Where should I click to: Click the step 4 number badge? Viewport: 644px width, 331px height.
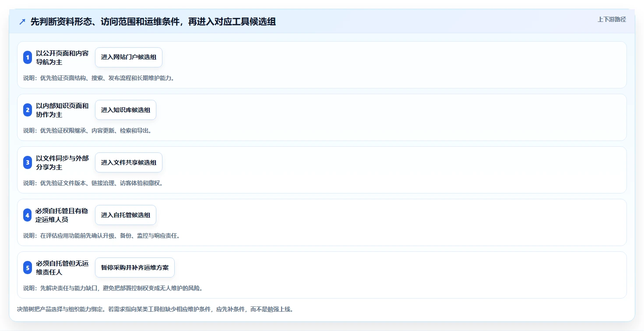pyautogui.click(x=28, y=215)
